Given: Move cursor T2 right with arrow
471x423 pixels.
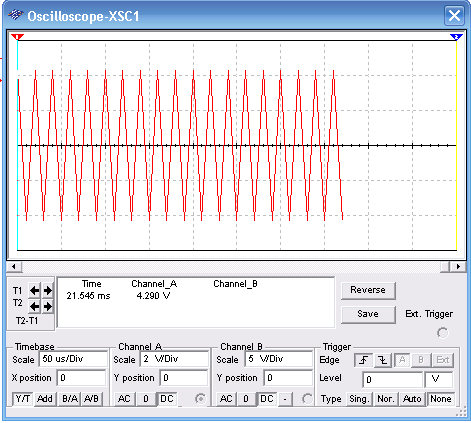Looking at the screenshot, I should pyautogui.click(x=48, y=306).
